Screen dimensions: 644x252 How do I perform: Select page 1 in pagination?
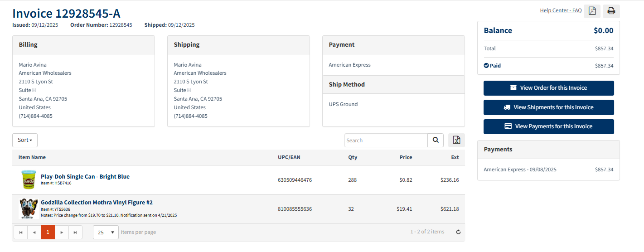[48, 232]
